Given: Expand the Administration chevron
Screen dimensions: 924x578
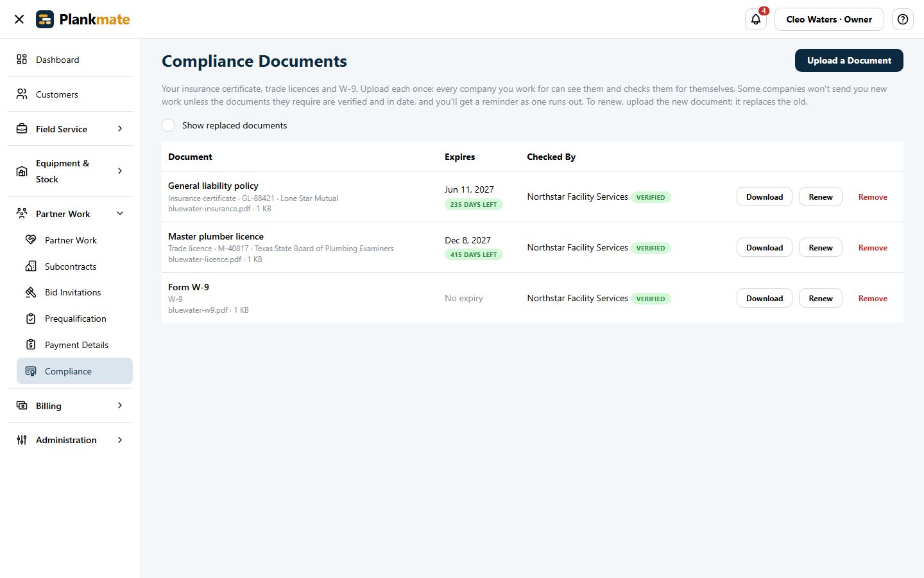Looking at the screenshot, I should pos(120,440).
